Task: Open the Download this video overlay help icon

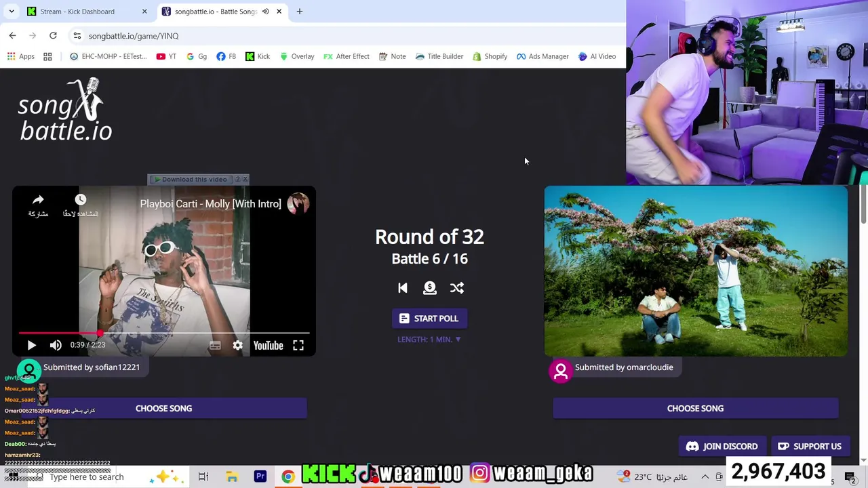Action: 237,179
